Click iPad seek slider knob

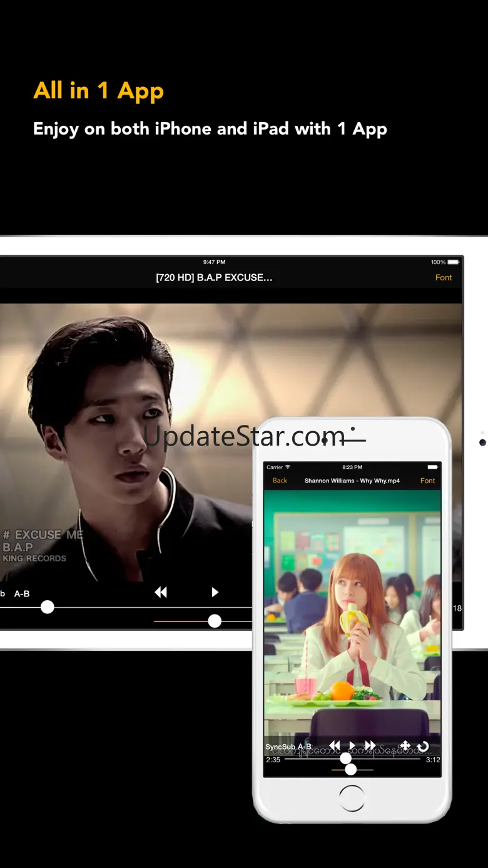coord(47,607)
